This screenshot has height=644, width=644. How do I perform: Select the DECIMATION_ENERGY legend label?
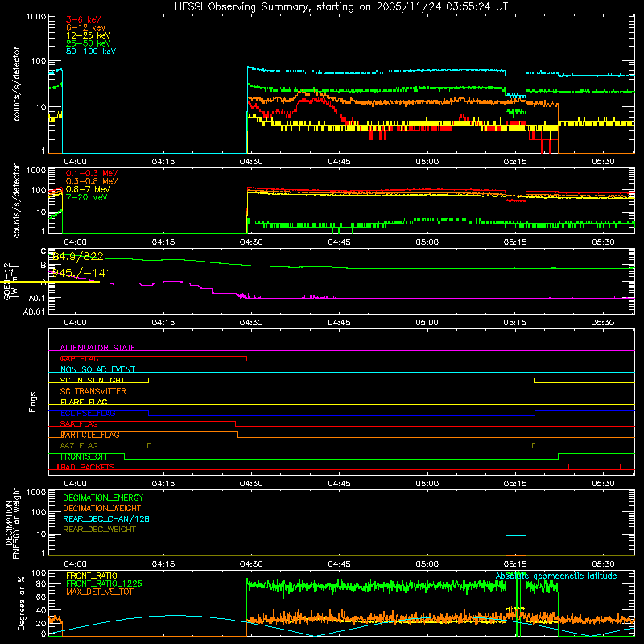(103, 497)
